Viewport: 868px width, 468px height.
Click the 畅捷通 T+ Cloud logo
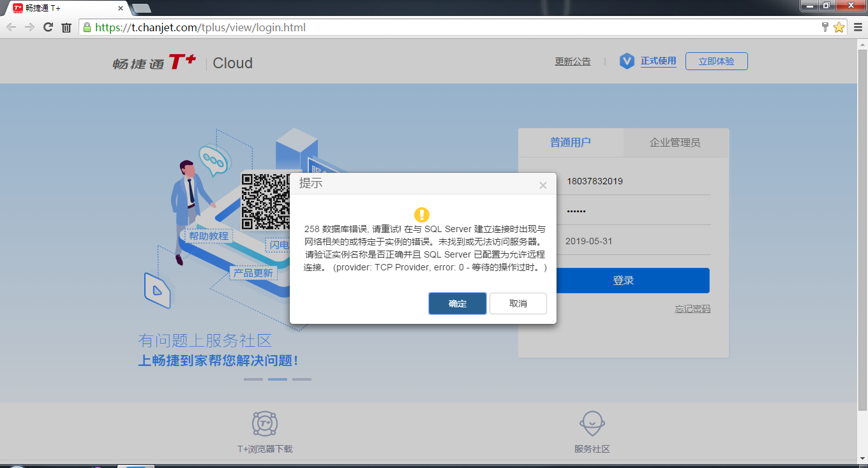[x=183, y=63]
